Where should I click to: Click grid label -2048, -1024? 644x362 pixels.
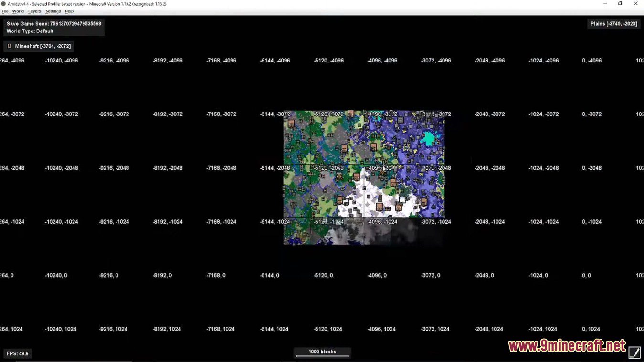point(490,221)
